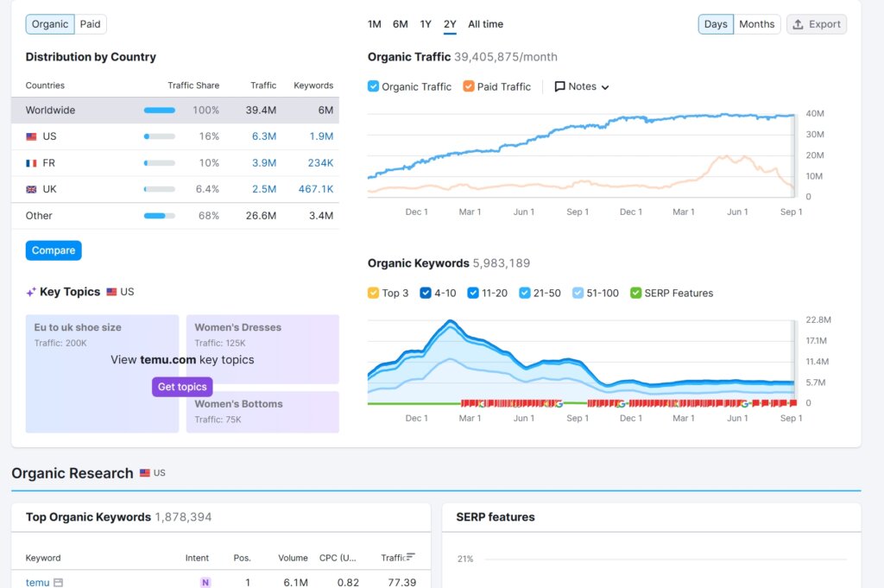Click the France flag icon in countries list
This screenshot has width=884, height=588.
tap(31, 163)
